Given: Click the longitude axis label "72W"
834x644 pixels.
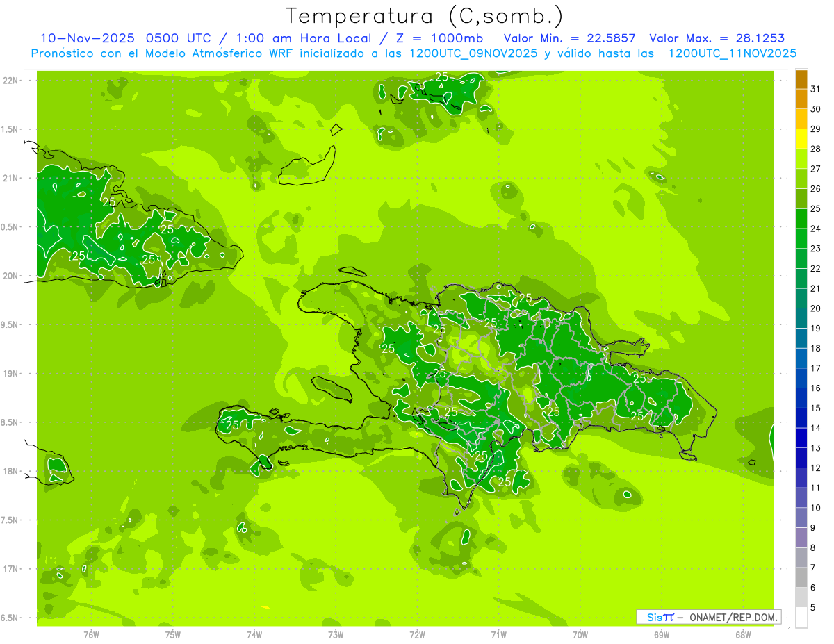Looking at the screenshot, I should click(417, 635).
